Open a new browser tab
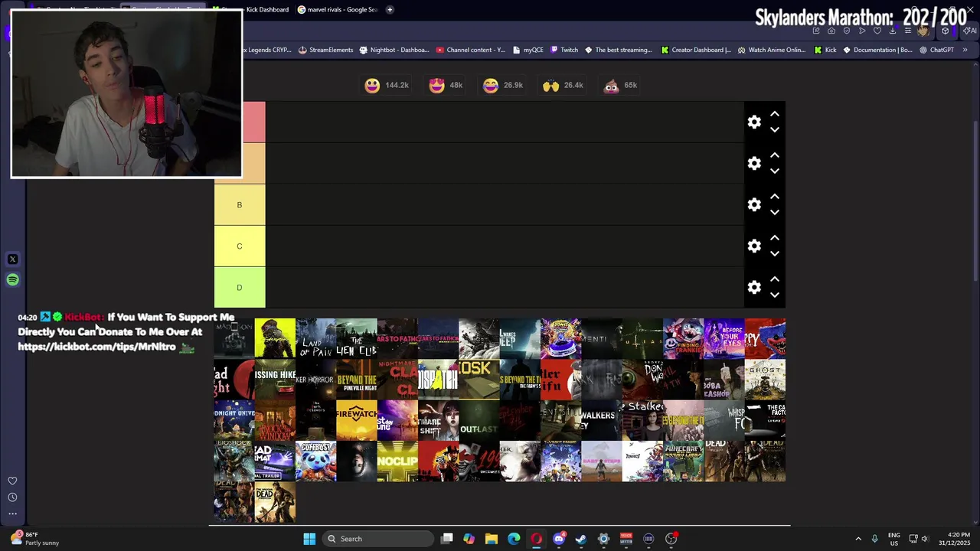Image resolution: width=980 pixels, height=551 pixels. (x=390, y=9)
